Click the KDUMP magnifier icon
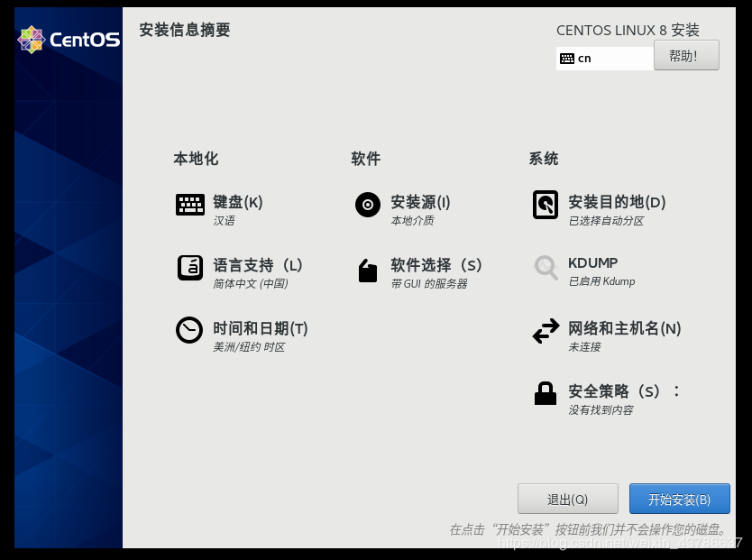 (x=546, y=268)
